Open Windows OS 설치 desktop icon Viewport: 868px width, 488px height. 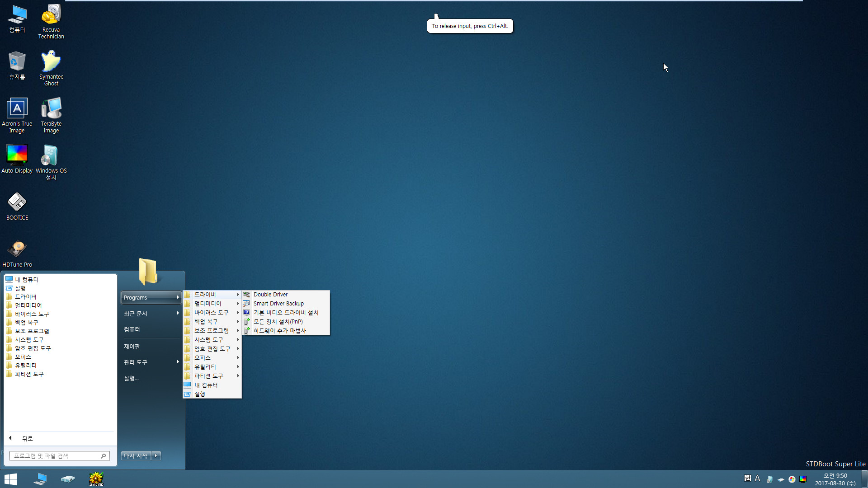tap(51, 163)
